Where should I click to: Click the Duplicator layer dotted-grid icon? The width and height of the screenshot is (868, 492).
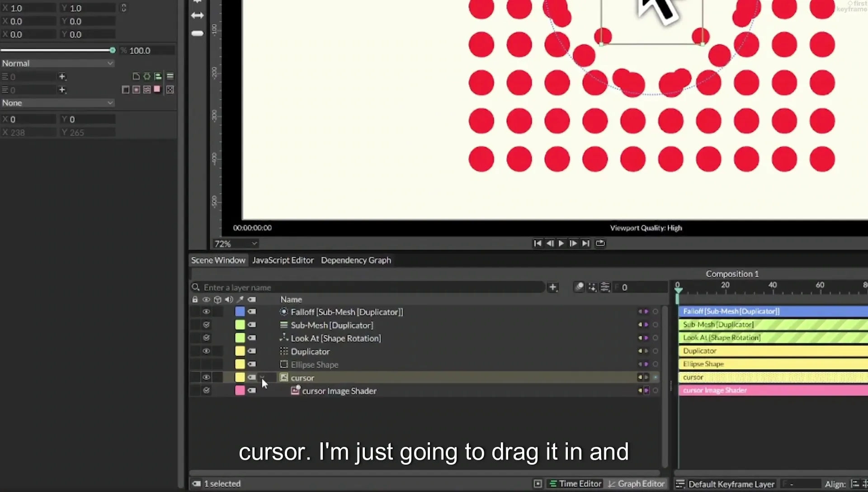point(284,351)
